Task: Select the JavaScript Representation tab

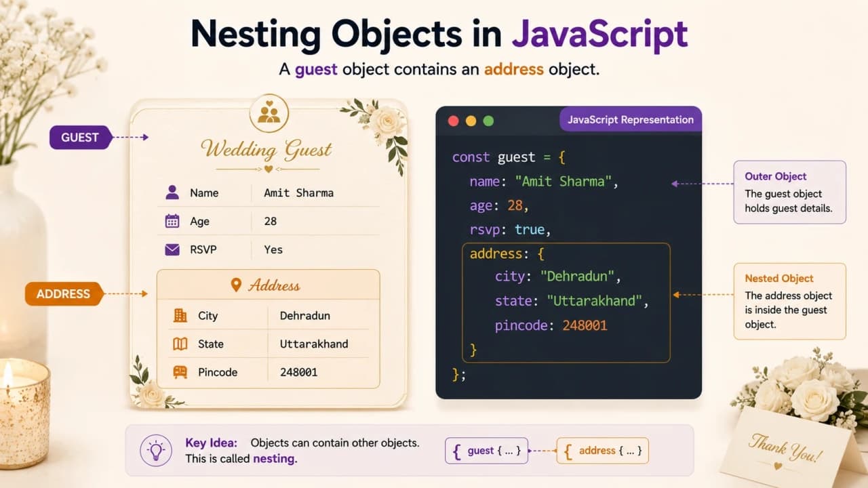Action: (x=631, y=120)
